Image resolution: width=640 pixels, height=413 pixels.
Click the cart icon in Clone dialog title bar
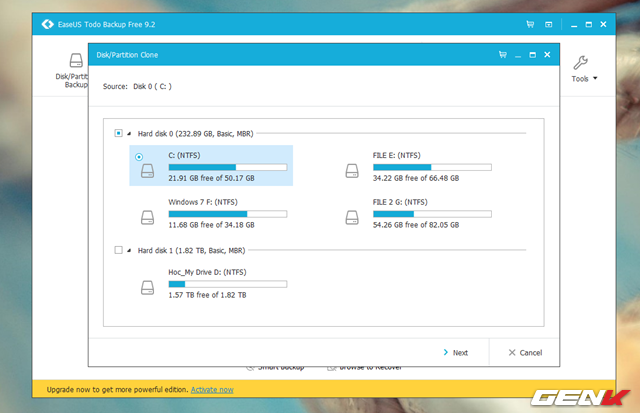(503, 55)
